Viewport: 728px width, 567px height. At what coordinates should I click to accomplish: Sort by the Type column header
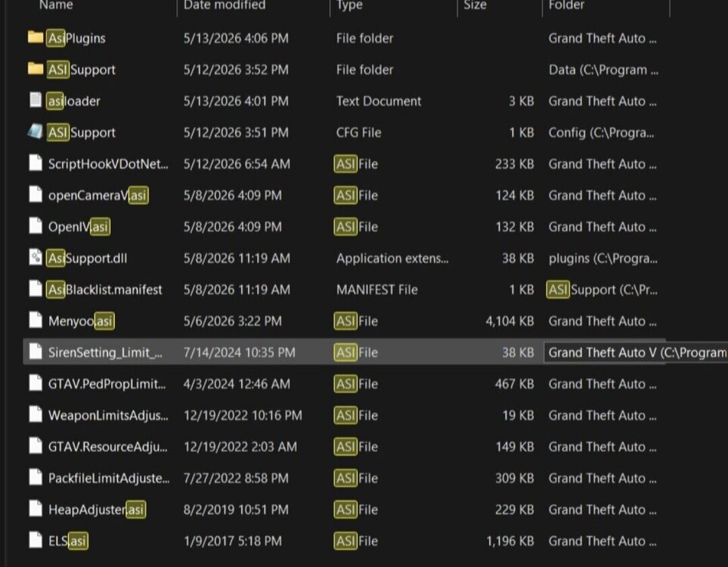349,5
